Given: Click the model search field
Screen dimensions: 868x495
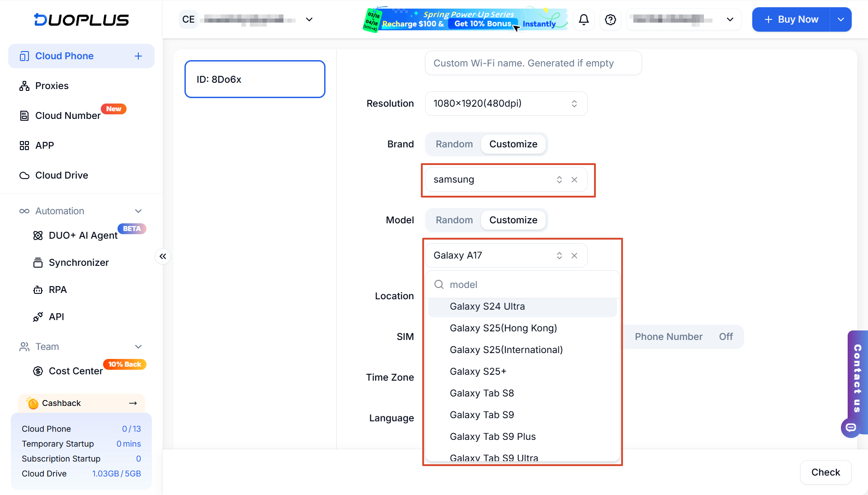Looking at the screenshot, I should [x=522, y=285].
